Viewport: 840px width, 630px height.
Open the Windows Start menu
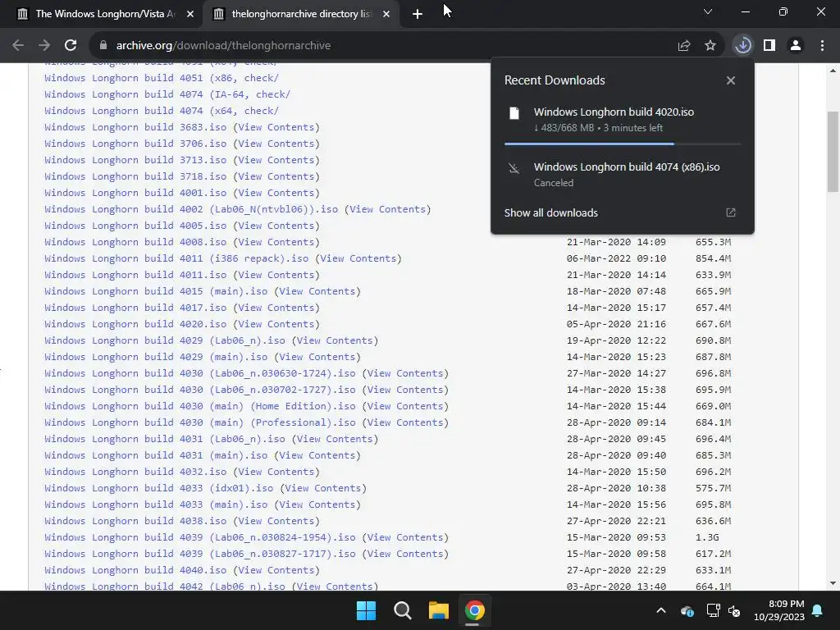pos(367,610)
